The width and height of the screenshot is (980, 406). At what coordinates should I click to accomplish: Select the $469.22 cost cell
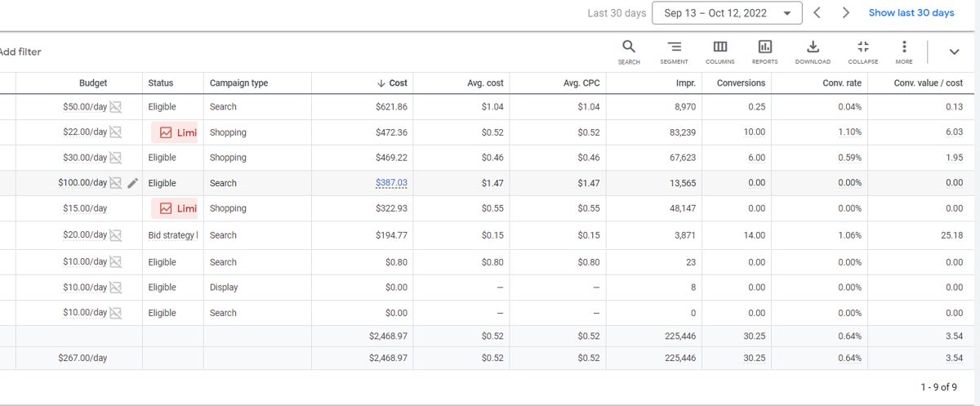tap(391, 158)
